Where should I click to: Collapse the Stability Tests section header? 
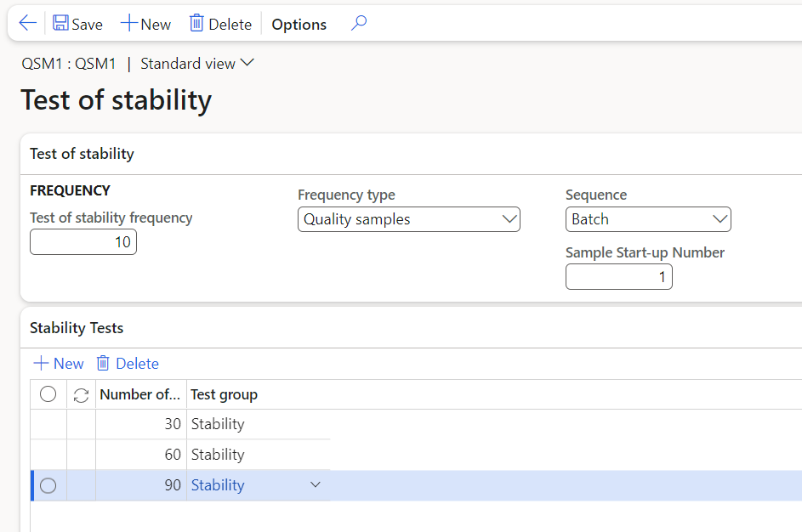click(x=77, y=328)
